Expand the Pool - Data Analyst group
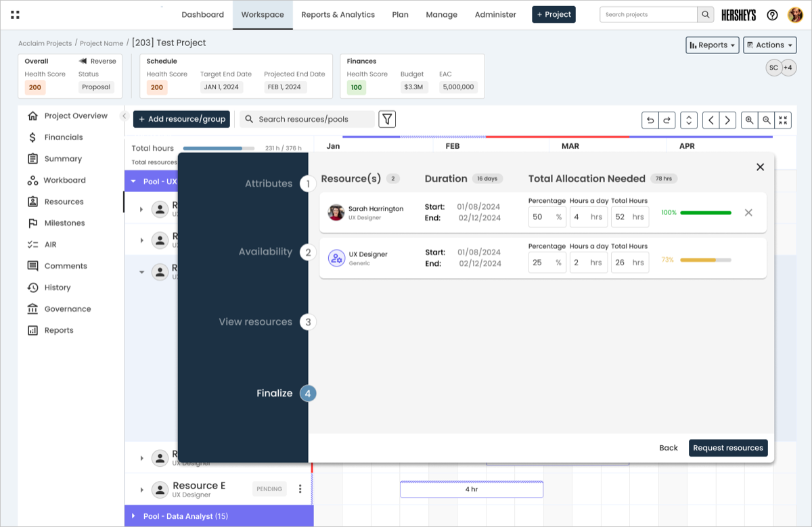Screen dimensions: 812x527 coord(133,516)
